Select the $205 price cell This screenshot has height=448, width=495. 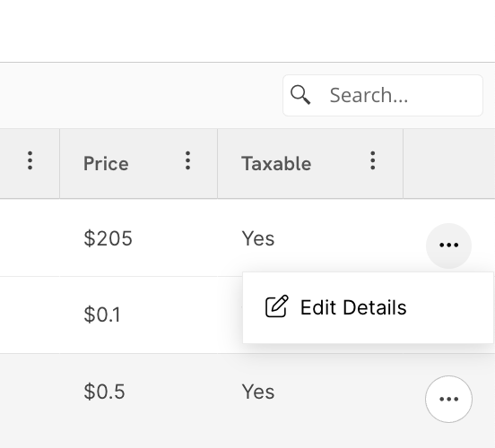(108, 238)
